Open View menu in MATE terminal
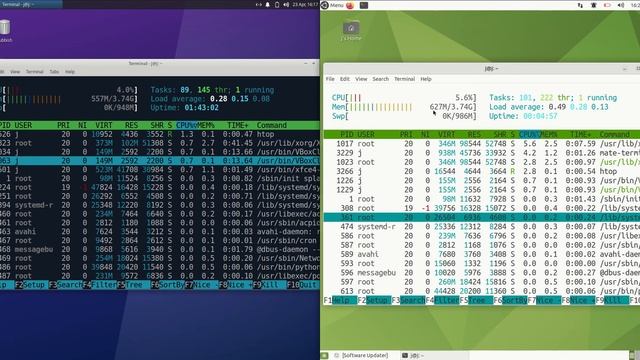 [361, 79]
